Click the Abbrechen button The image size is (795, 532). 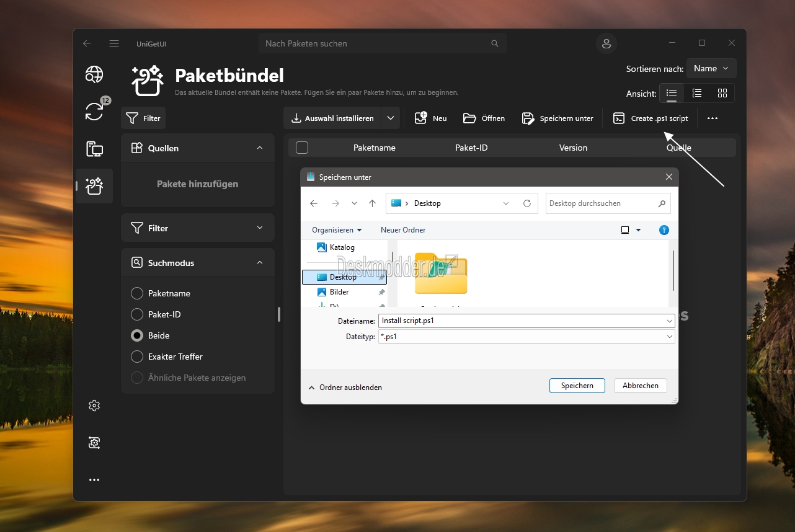(641, 386)
